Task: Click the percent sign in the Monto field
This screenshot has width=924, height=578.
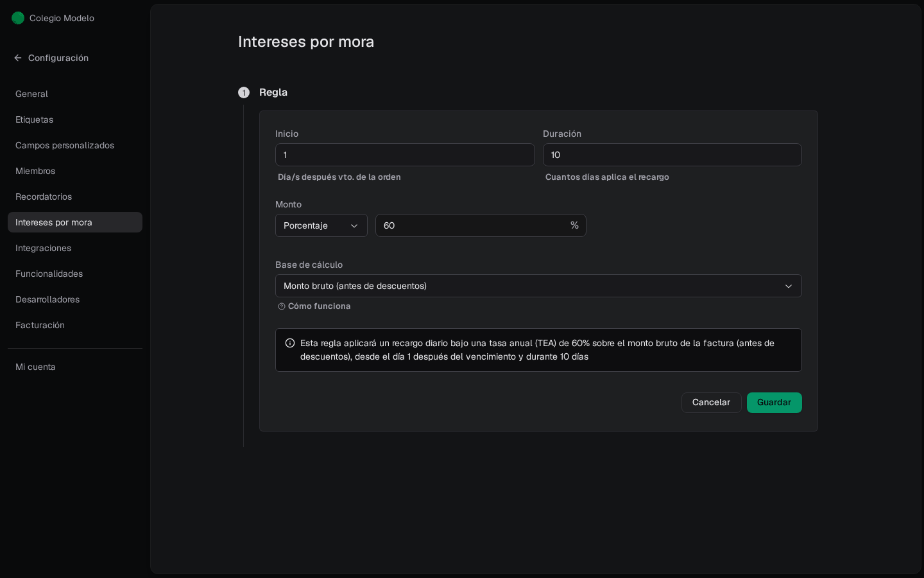Action: coord(574,225)
